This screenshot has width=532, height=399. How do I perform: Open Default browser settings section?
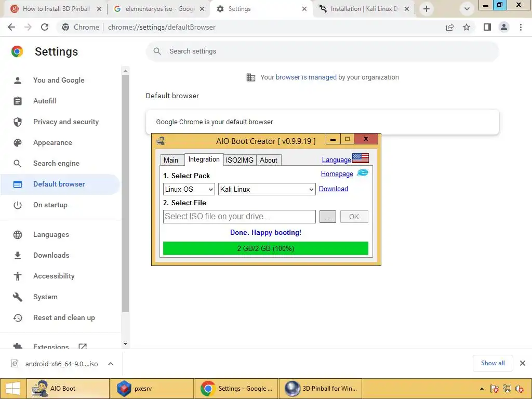(60, 184)
